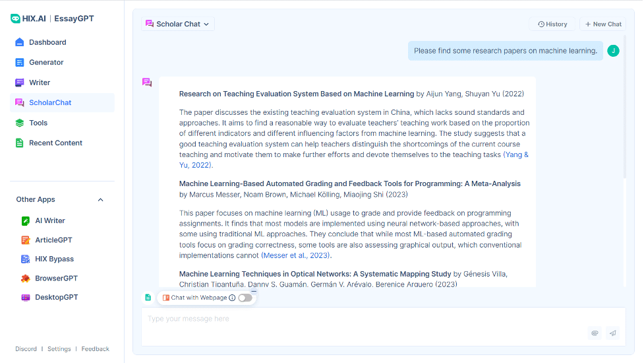Click the chat scrollbar

(x=625, y=107)
